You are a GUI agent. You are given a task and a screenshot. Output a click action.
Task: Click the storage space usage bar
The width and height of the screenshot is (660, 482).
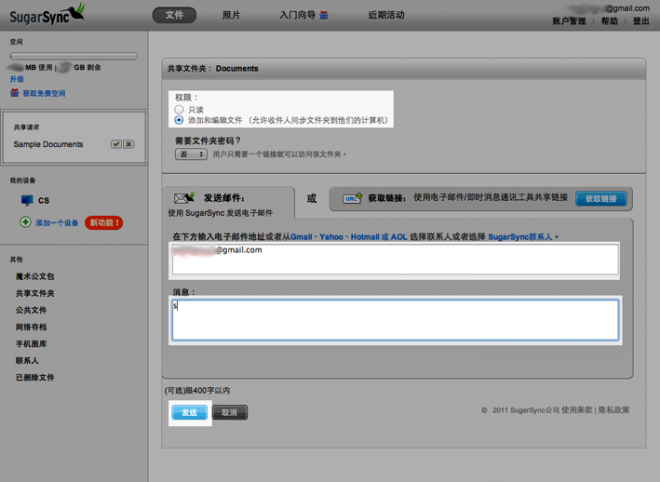(72, 56)
